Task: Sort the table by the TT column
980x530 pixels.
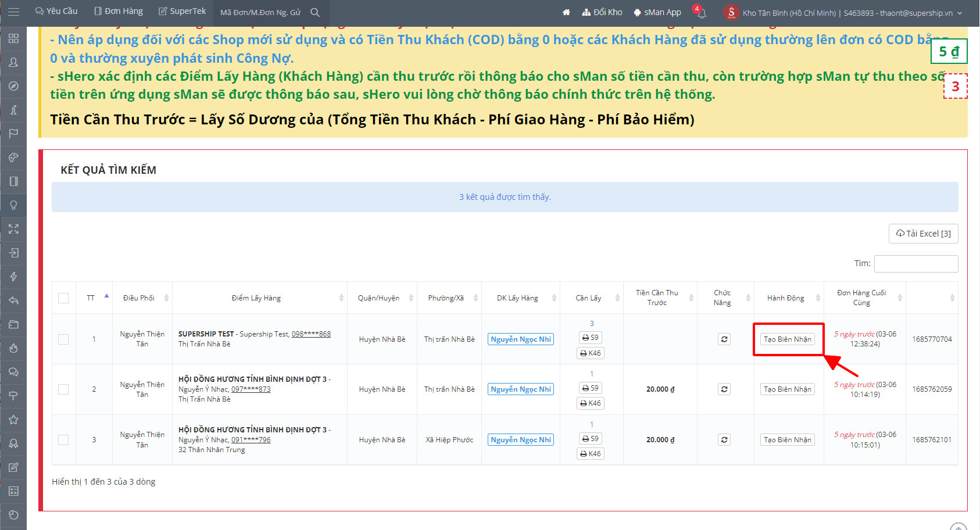Action: 94,298
